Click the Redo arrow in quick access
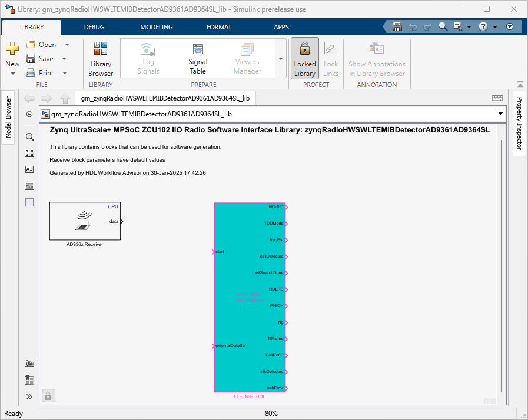This screenshot has height=420, width=528. pos(428,27)
